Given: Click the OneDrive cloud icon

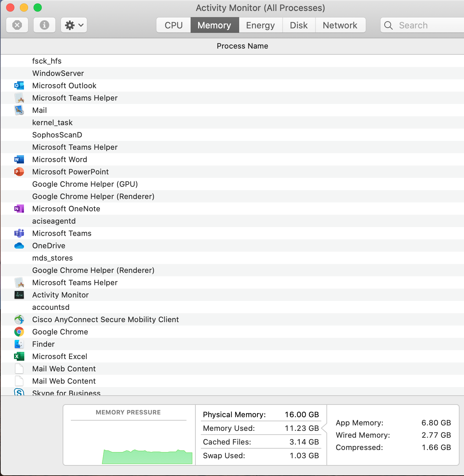Looking at the screenshot, I should pyautogui.click(x=19, y=246).
